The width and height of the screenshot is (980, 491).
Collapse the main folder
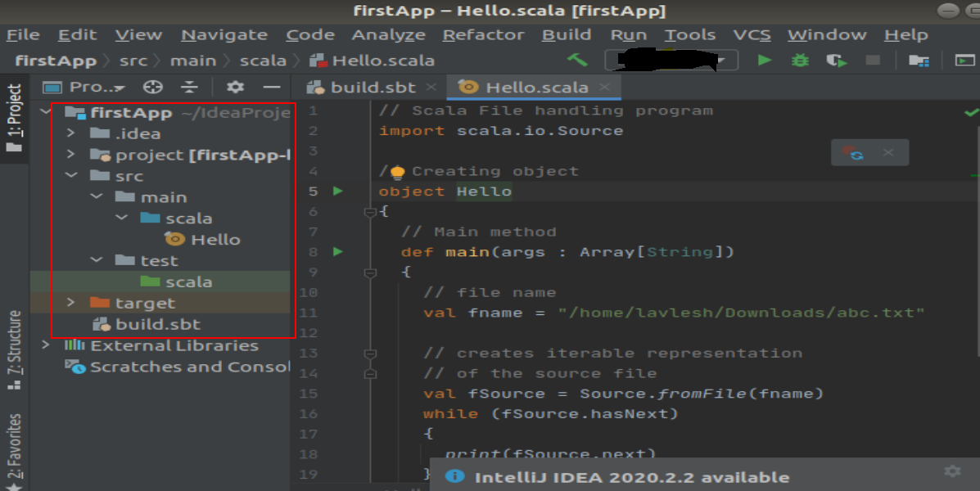tap(97, 196)
